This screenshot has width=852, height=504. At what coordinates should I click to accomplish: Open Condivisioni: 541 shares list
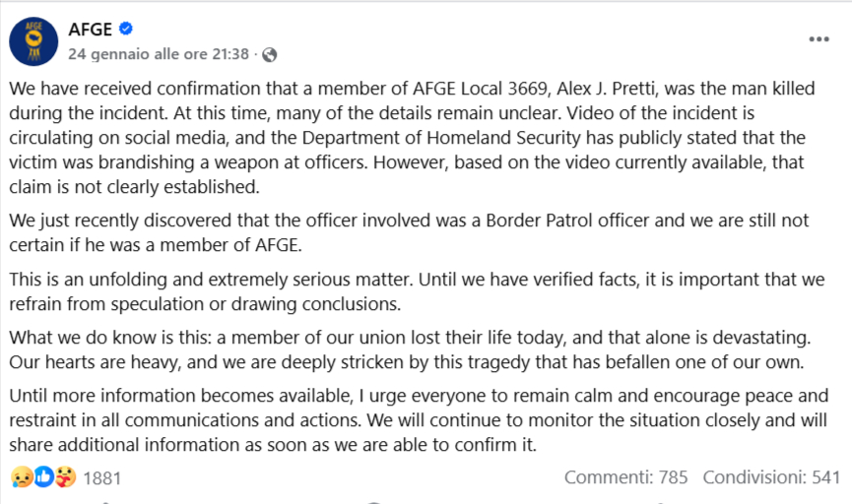click(770, 478)
